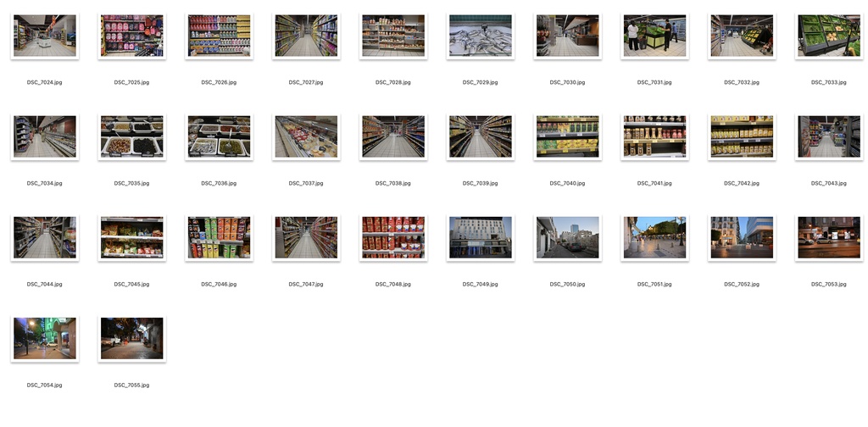The width and height of the screenshot is (868, 427).
Task: Pick the DSC_7028.jpg thumbnail
Action: (393, 36)
